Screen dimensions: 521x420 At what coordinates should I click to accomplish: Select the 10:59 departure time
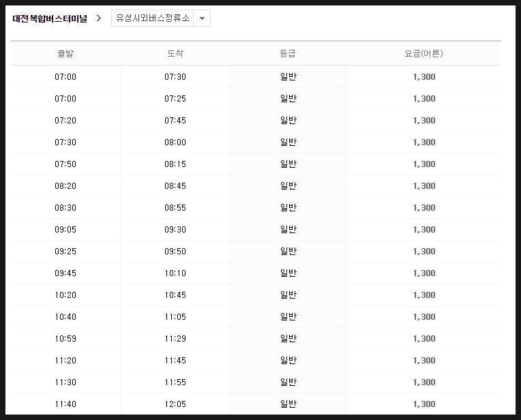pyautogui.click(x=65, y=339)
